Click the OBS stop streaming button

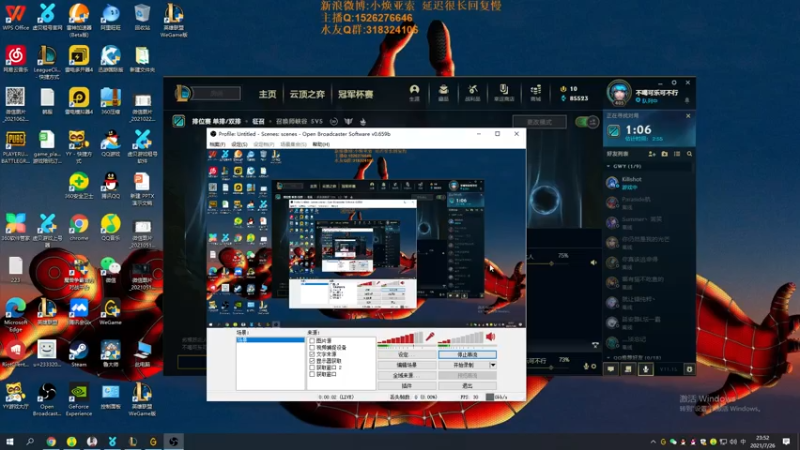467,355
